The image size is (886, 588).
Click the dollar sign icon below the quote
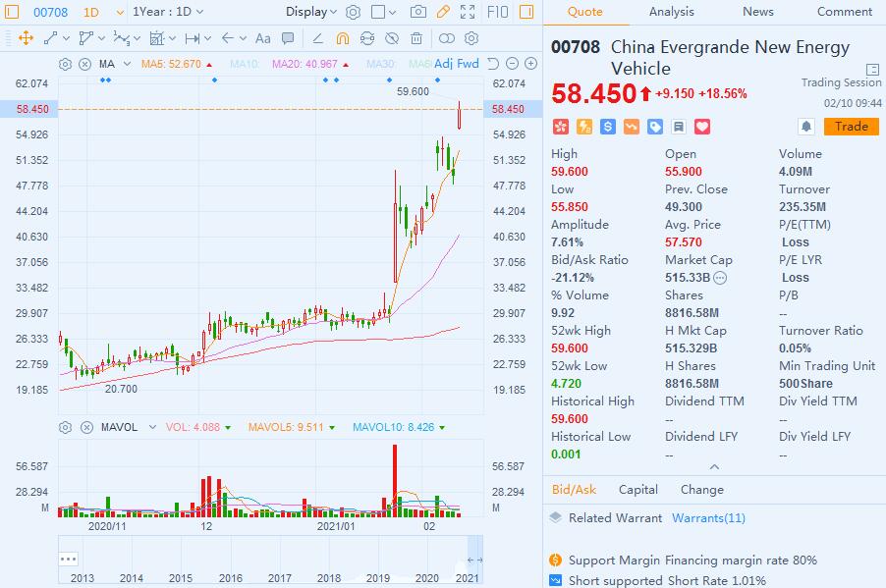point(606,126)
